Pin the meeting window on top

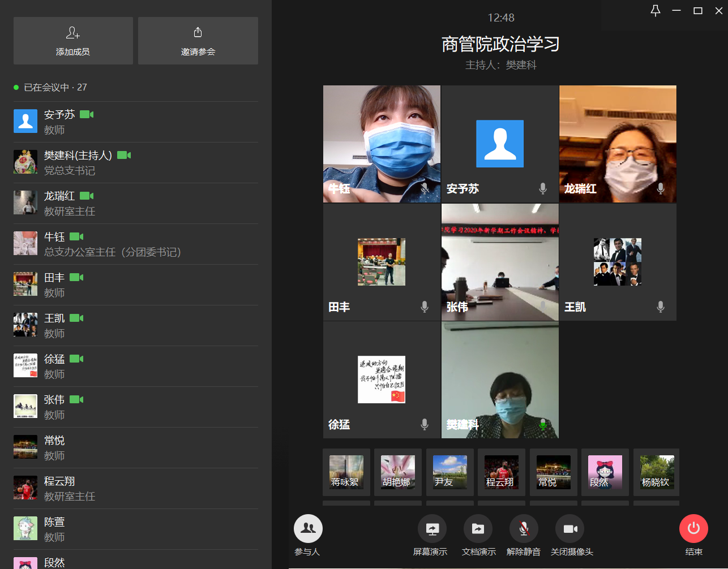[656, 11]
